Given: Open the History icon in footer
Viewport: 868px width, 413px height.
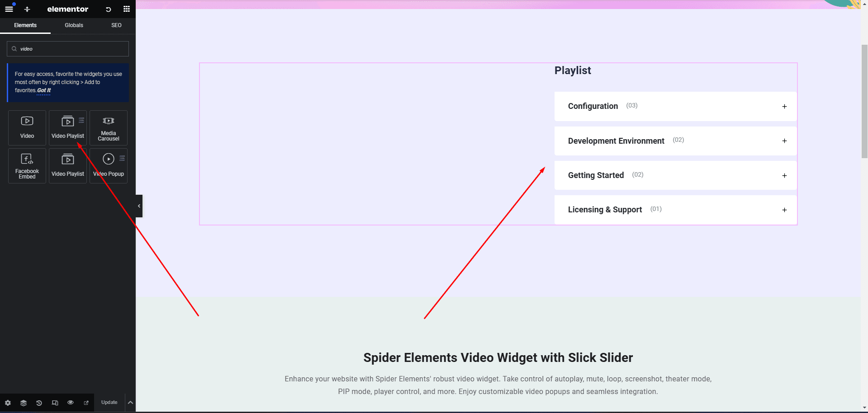Looking at the screenshot, I should click(39, 403).
